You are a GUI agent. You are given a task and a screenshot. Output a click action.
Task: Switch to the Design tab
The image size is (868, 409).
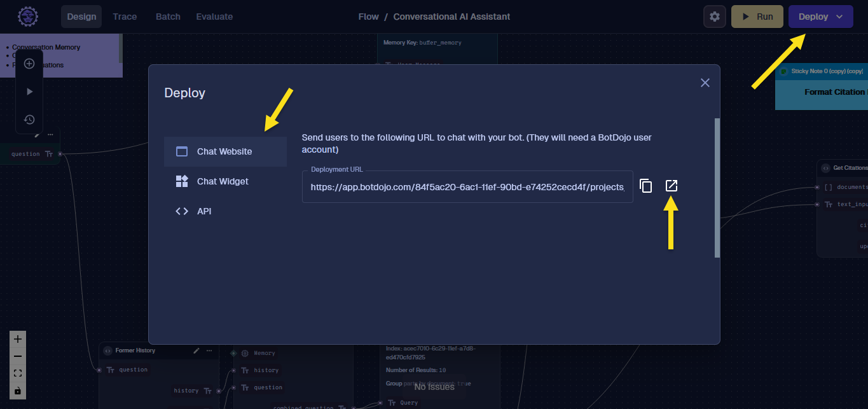click(81, 17)
